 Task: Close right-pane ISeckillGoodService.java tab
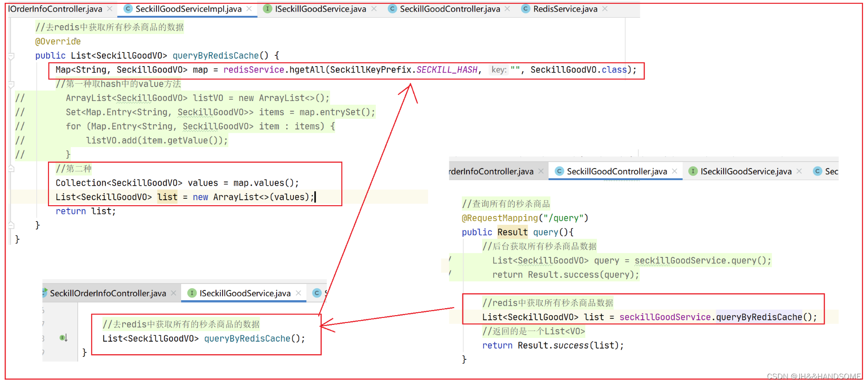[x=799, y=171]
